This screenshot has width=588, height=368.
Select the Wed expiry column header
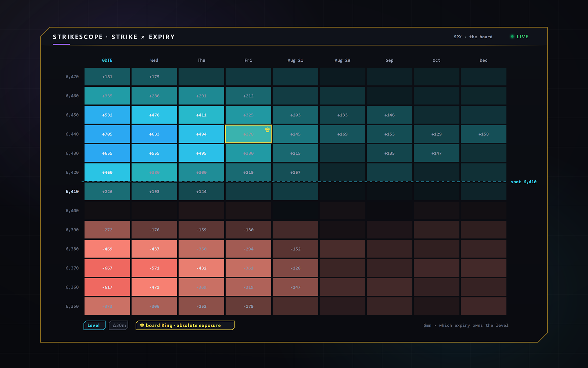tap(154, 60)
